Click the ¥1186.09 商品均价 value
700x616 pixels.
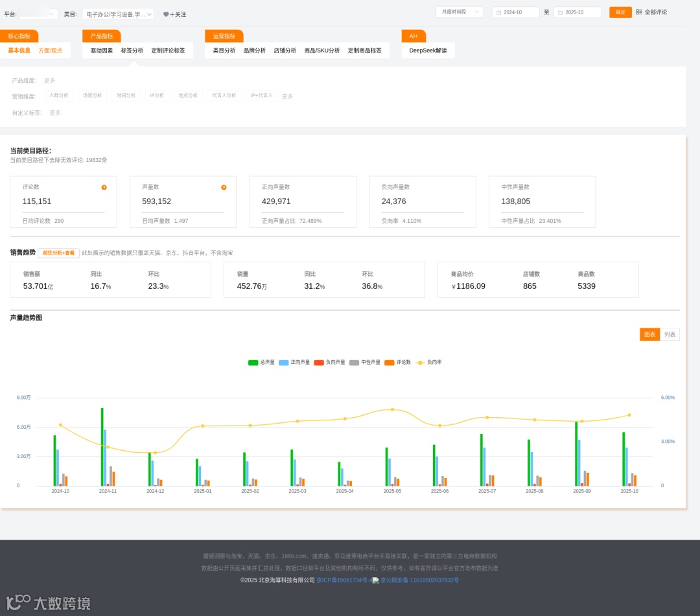(469, 286)
